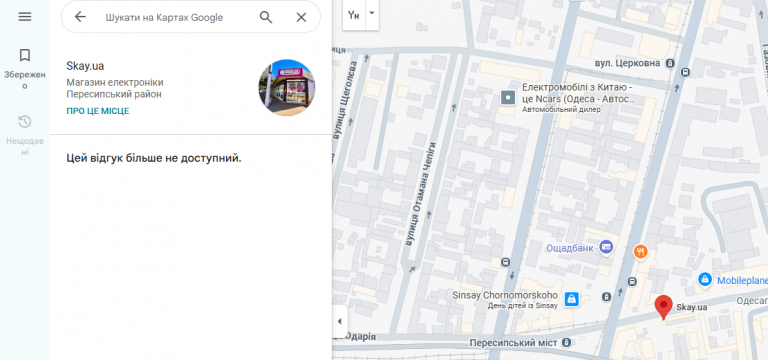Click transit stop icon right of Sinsay marker
Screen dimensions: 768x360
[x=607, y=296]
